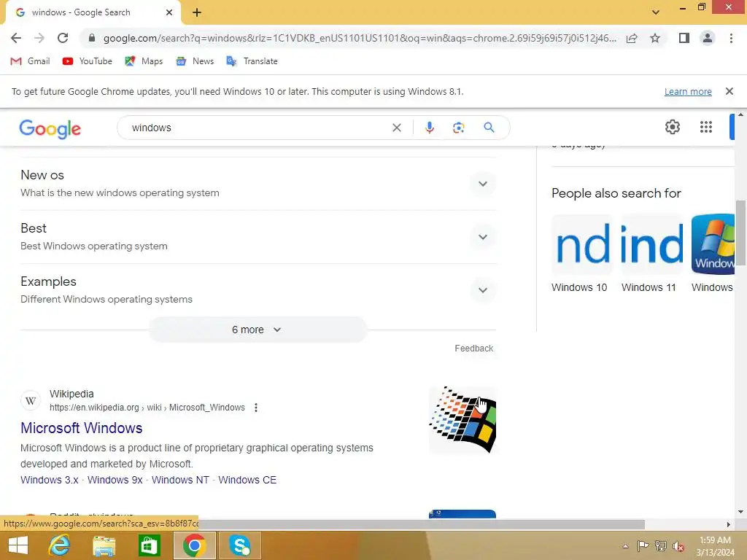The image size is (747, 560).
Task: Launch Internet Explorer from the taskbar
Action: 60,545
